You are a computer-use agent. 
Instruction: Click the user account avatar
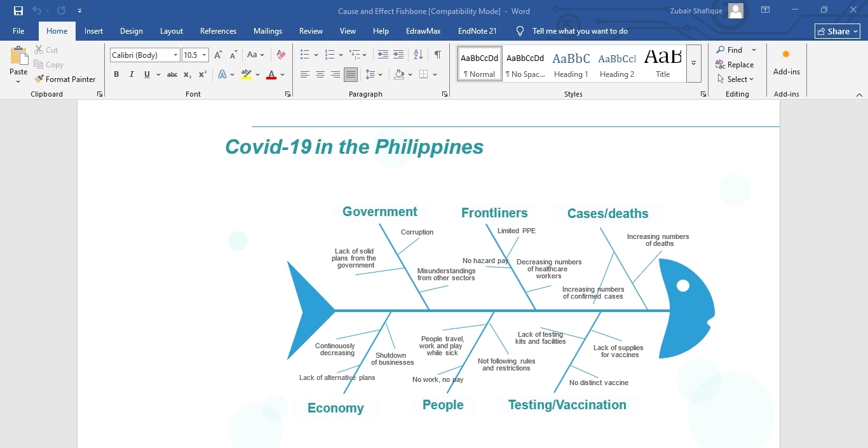[x=736, y=11]
